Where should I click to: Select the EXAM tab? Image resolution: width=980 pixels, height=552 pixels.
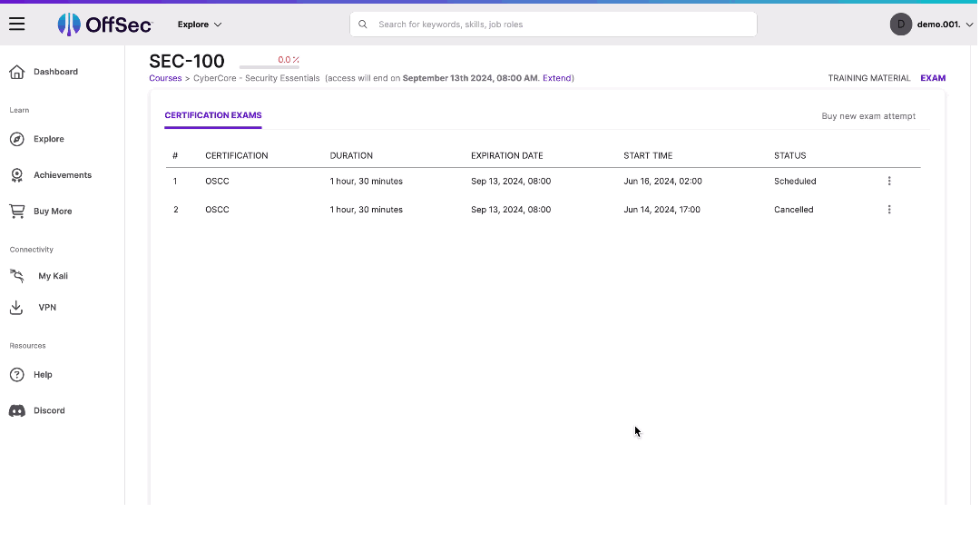click(933, 78)
